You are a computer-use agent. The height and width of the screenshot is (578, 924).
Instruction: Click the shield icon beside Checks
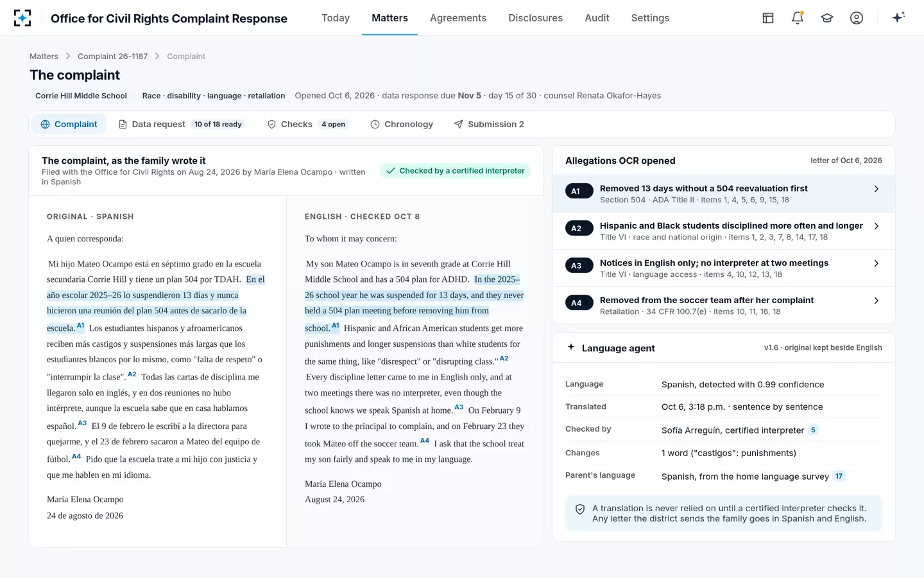(x=271, y=125)
